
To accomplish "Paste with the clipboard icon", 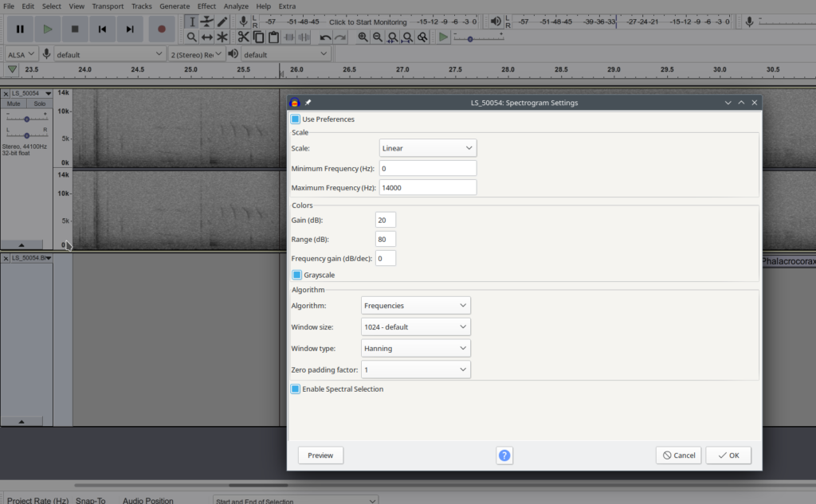I will (x=273, y=37).
